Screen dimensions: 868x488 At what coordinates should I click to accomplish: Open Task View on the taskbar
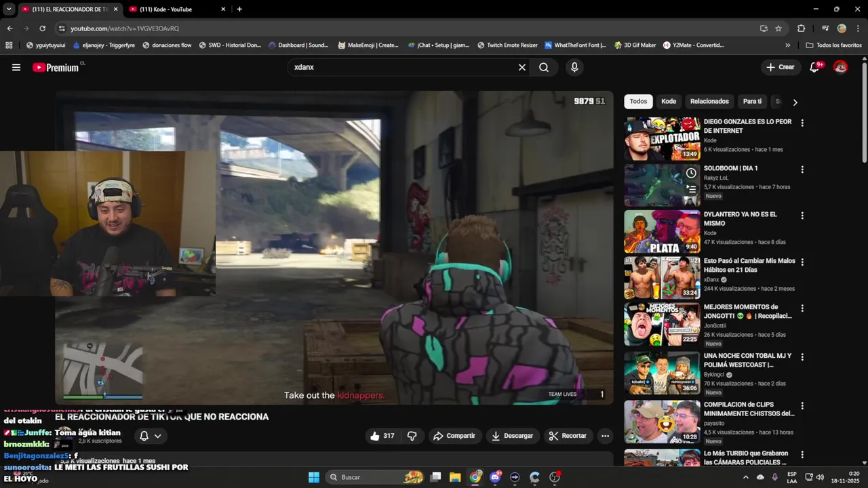point(436,477)
